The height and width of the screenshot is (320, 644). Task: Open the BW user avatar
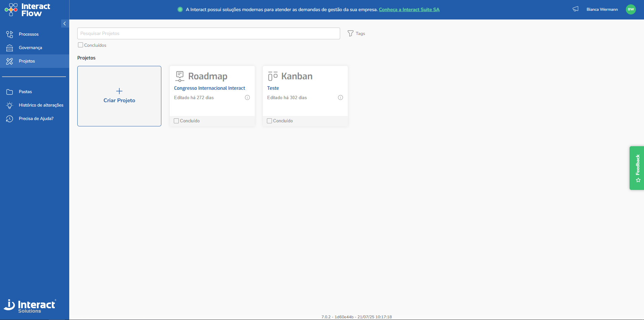tap(631, 9)
